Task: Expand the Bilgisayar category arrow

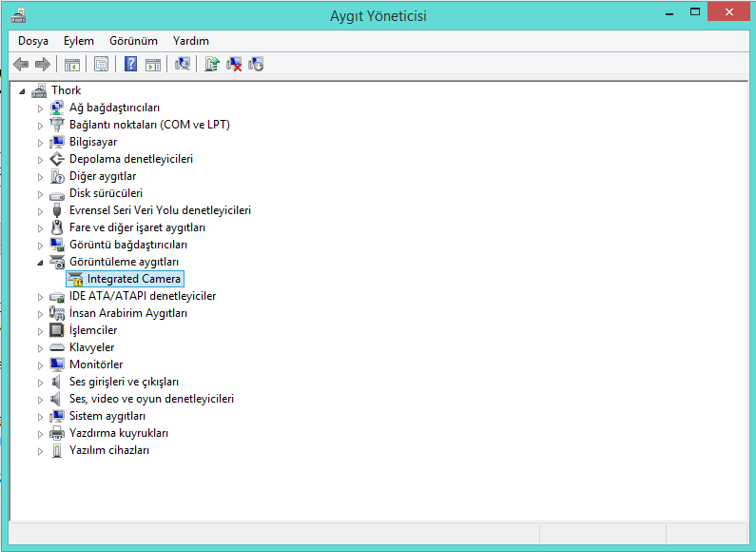Action: coord(41,143)
